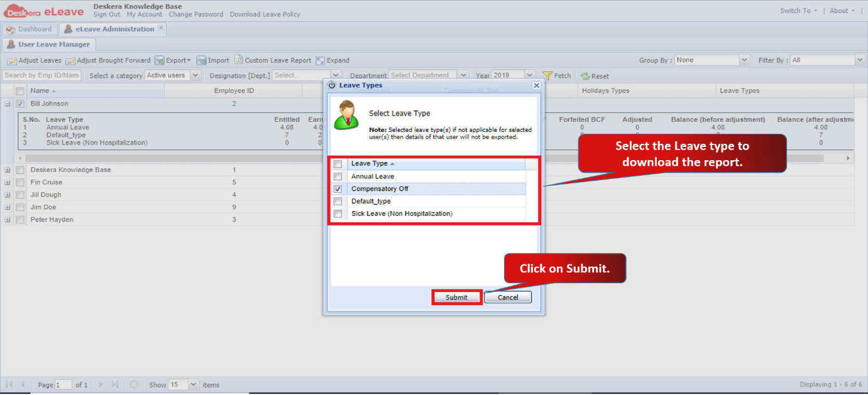The height and width of the screenshot is (395, 868).
Task: Close the eLeave Administration tab
Action: [x=161, y=28]
